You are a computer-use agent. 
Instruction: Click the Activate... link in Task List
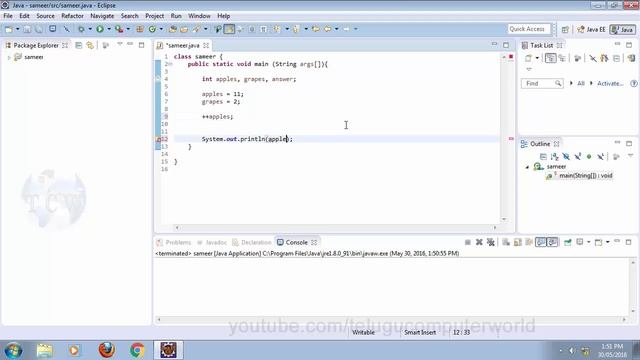(x=610, y=84)
